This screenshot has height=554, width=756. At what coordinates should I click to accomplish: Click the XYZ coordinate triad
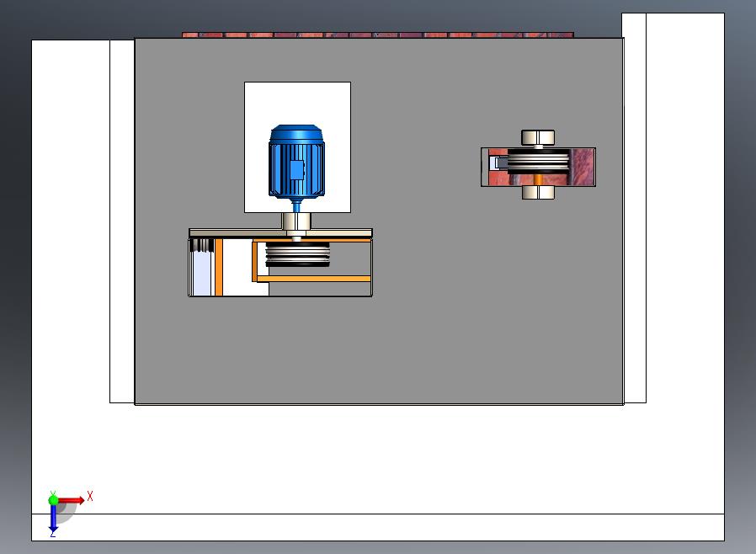[x=69, y=514]
